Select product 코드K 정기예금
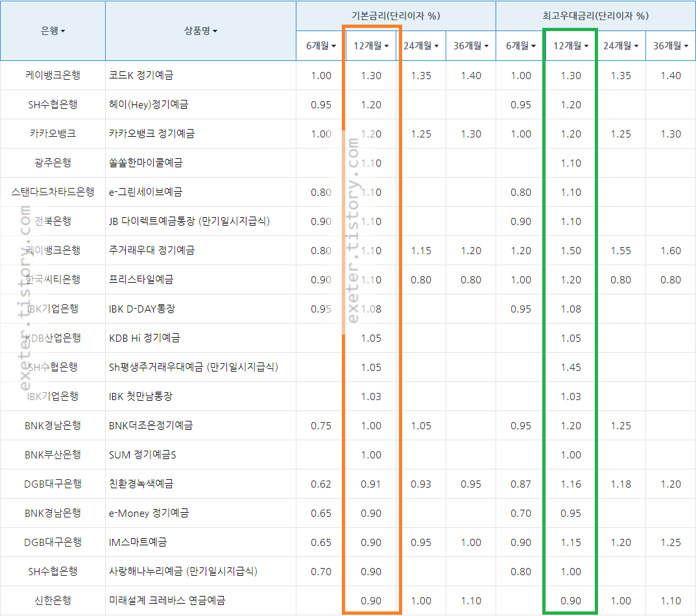This screenshot has height=616, width=696. (x=141, y=75)
